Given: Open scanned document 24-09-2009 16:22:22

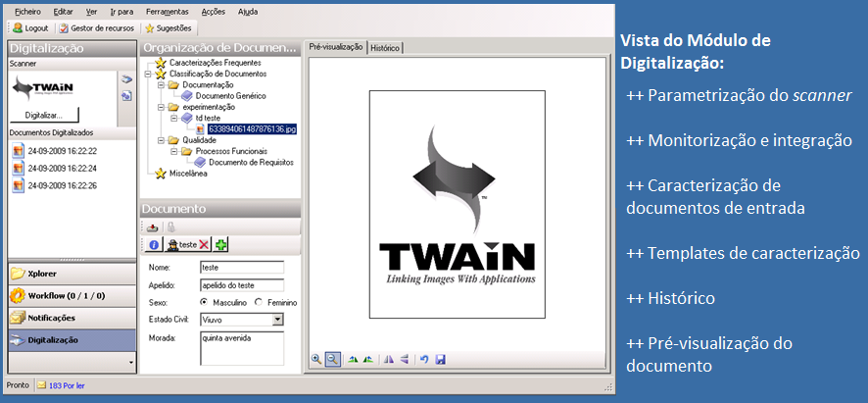Looking at the screenshot, I should point(54,150).
